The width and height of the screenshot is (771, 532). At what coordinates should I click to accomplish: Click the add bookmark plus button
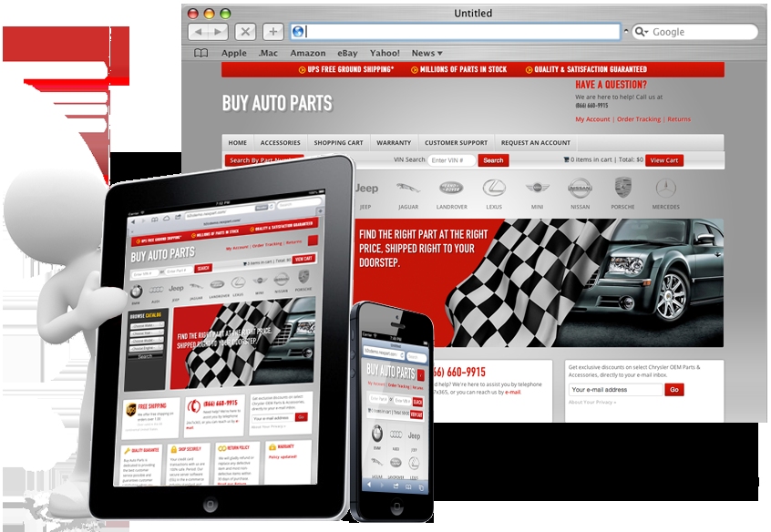[x=272, y=32]
